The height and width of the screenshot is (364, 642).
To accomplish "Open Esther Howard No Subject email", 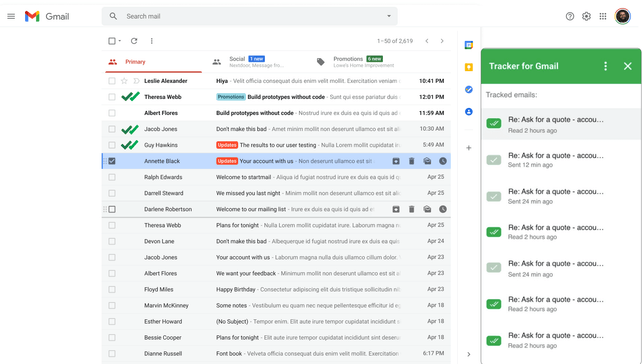I will 276,321.
